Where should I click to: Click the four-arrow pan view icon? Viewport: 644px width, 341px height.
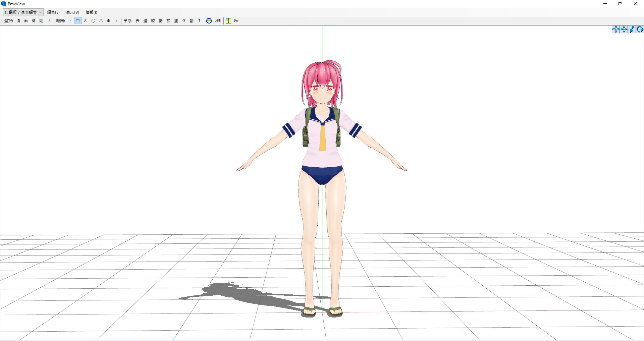624,30
